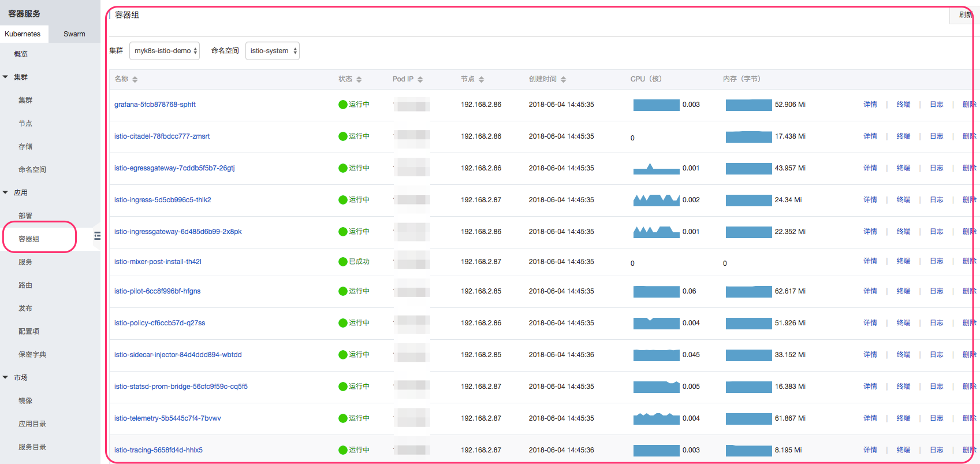
Task: Open pod istio-ingress-5d5cb996c5-thlk2
Action: 162,200
